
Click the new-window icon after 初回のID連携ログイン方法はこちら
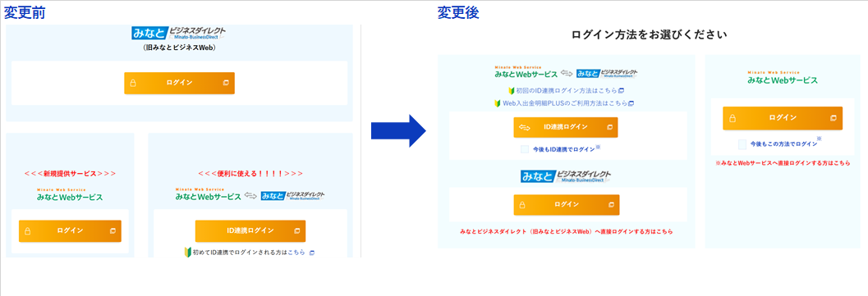622,90
